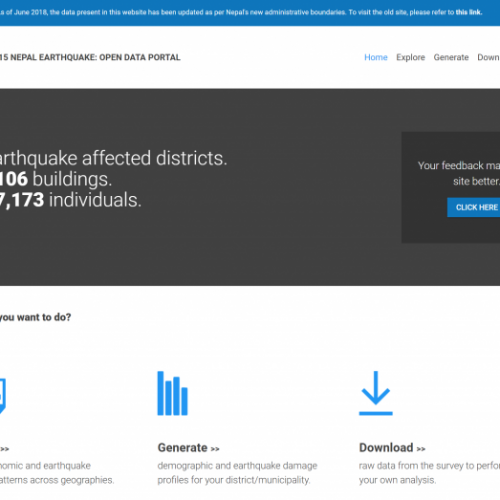Open the Generate nav item

(451, 57)
